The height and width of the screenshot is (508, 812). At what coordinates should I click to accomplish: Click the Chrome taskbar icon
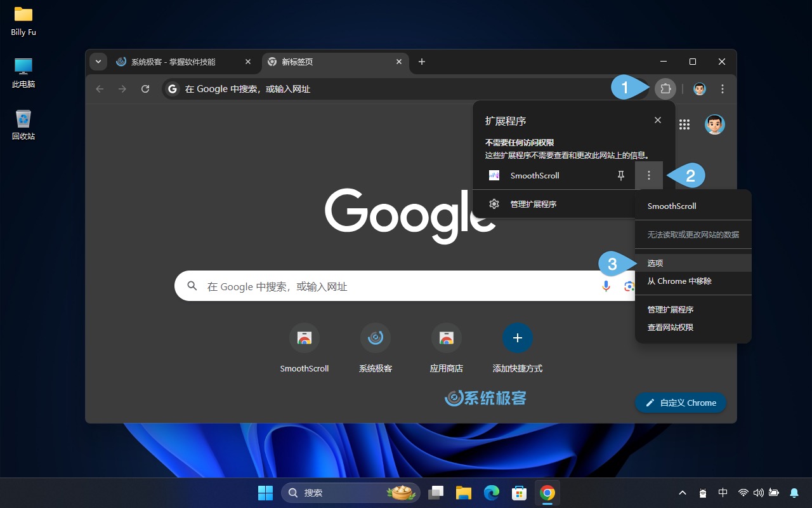coord(547,493)
